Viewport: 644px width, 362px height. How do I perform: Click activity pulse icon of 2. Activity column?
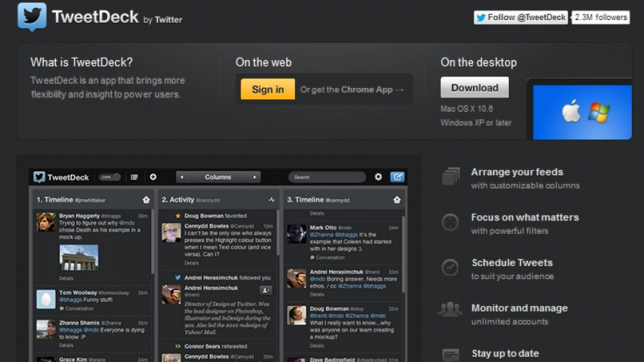point(271,200)
